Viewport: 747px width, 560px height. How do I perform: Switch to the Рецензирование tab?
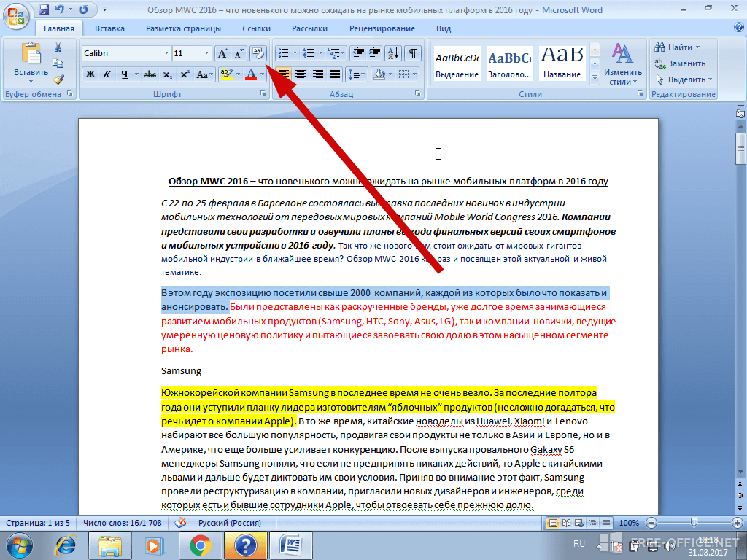[x=382, y=28]
